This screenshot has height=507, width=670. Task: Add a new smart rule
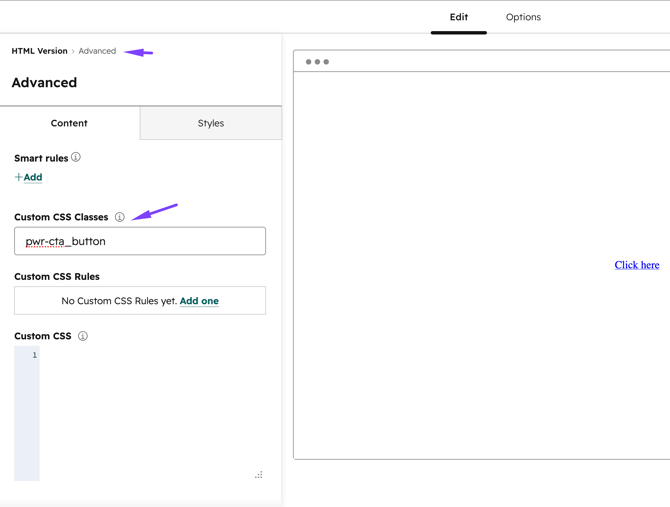(29, 177)
